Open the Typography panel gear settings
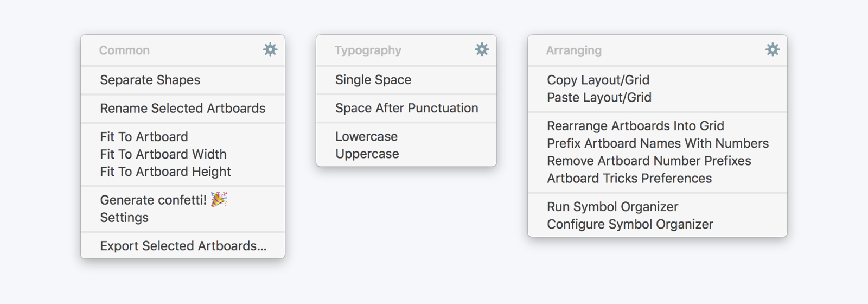Screen dimensions: 868x304 tap(482, 50)
